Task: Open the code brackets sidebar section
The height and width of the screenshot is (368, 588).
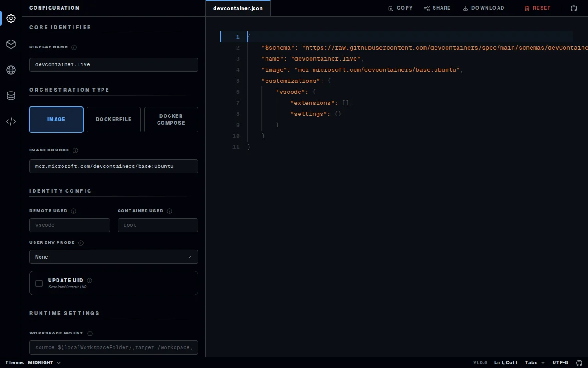Action: 11,121
